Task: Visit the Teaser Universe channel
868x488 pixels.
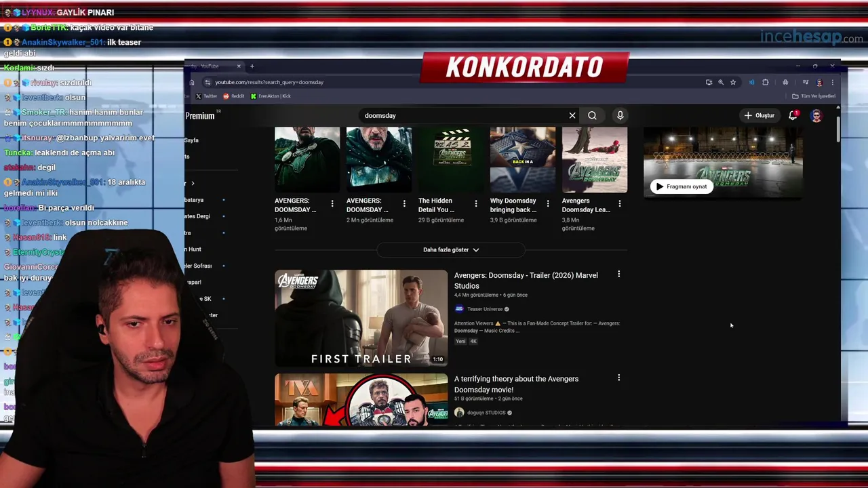Action: tap(485, 309)
